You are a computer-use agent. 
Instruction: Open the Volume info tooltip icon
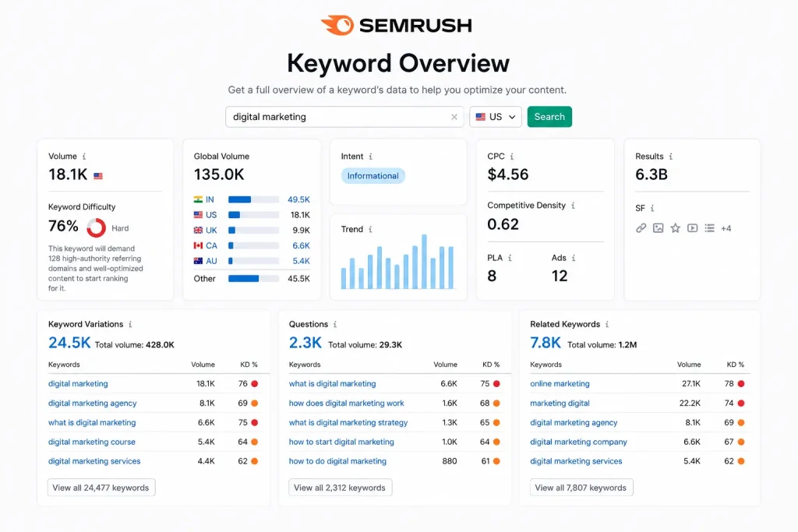click(84, 157)
